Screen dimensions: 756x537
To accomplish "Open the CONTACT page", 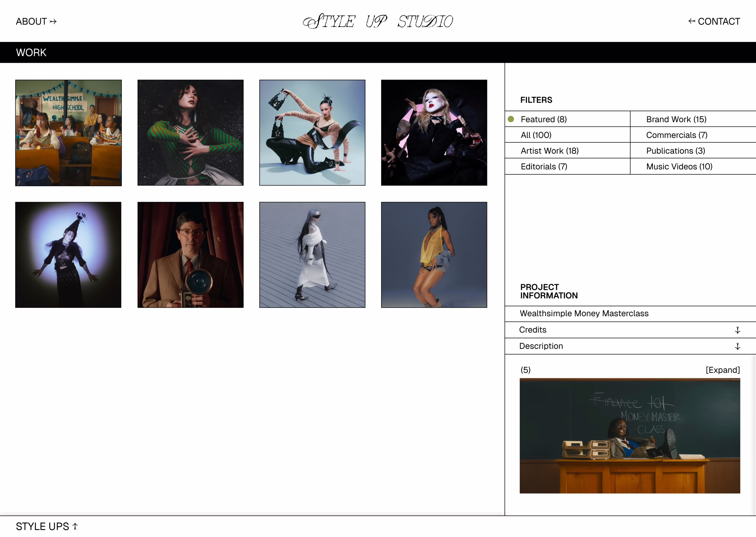I will click(718, 22).
